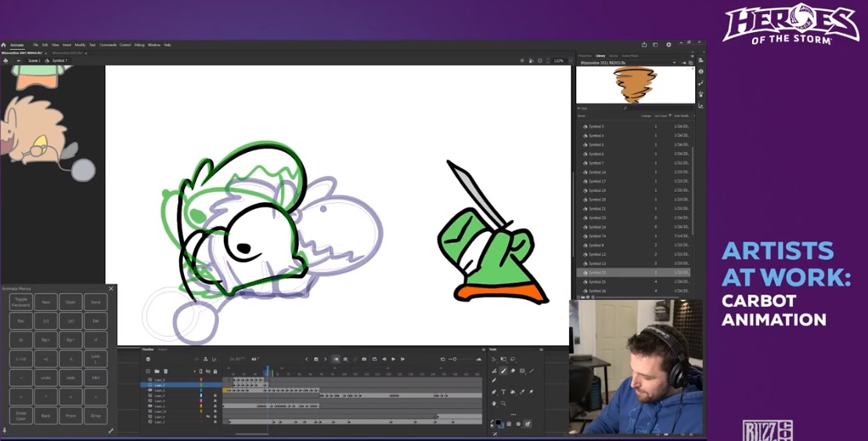Image resolution: width=868 pixels, height=441 pixels.
Task: Select Symbol 74 in the library list
Action: [634, 236]
